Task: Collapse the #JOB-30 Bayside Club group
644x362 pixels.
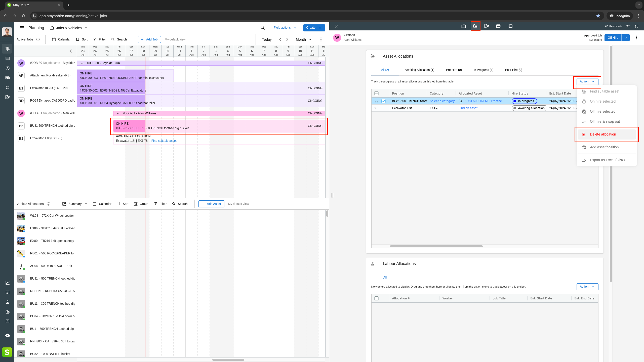Action: (82, 63)
